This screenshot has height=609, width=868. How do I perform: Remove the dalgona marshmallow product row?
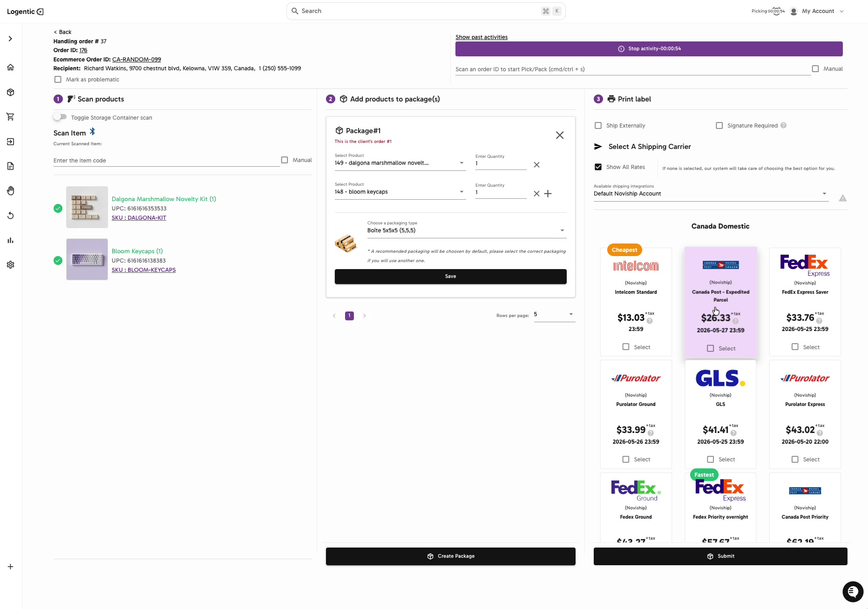pos(536,164)
